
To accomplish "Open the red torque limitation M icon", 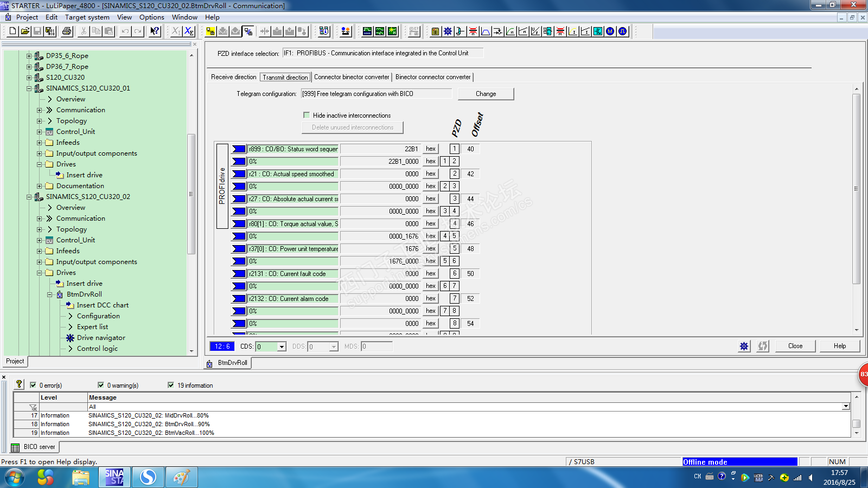I will 560,31.
